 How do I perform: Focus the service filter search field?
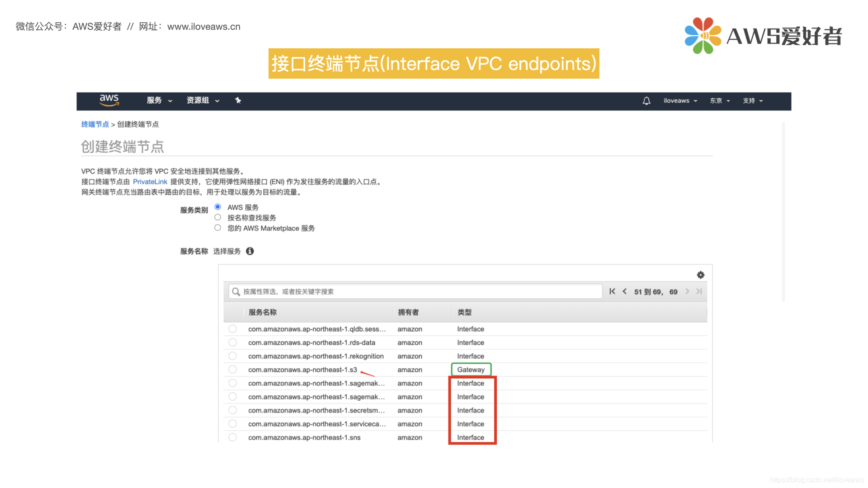[415, 291]
